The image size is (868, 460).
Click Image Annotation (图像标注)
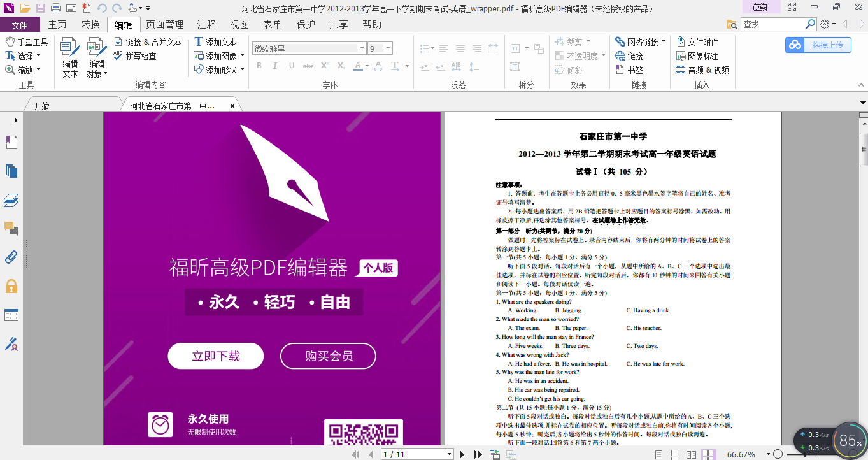[697, 56]
